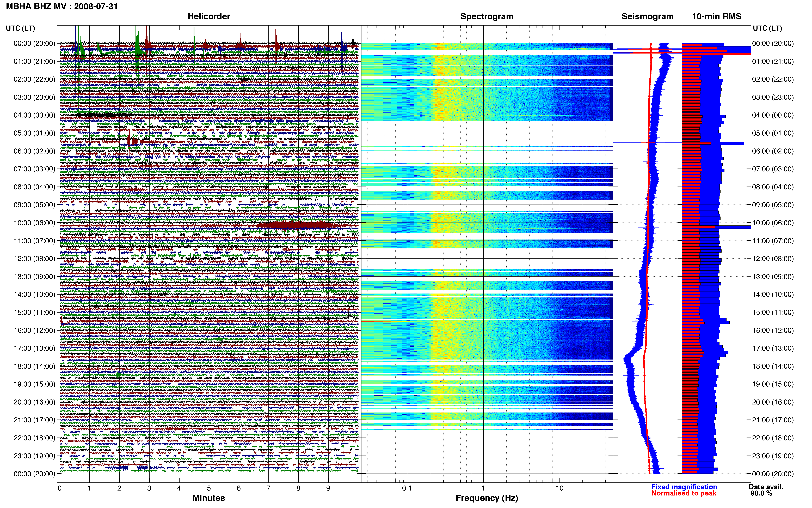Click minute tick 0 on helicorder axis
812x508 pixels.
60,488
